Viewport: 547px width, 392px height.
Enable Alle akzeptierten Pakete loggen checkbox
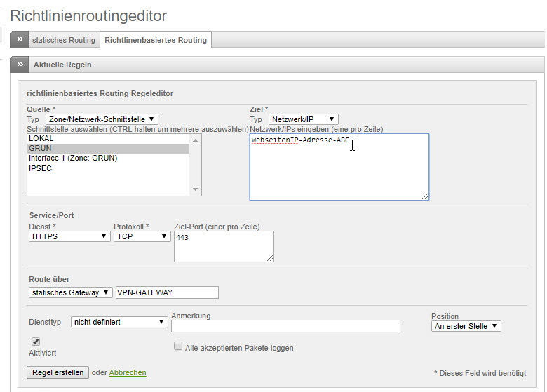click(178, 347)
